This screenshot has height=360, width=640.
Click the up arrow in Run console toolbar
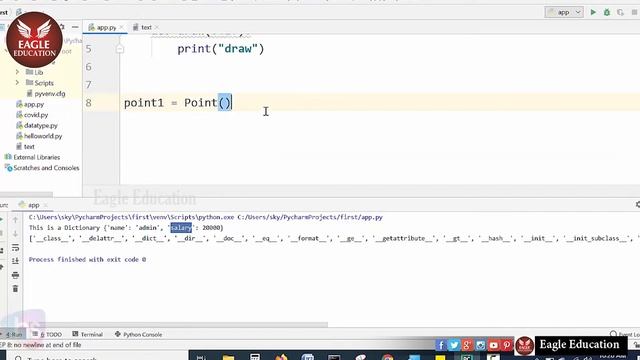pyautogui.click(x=15, y=220)
